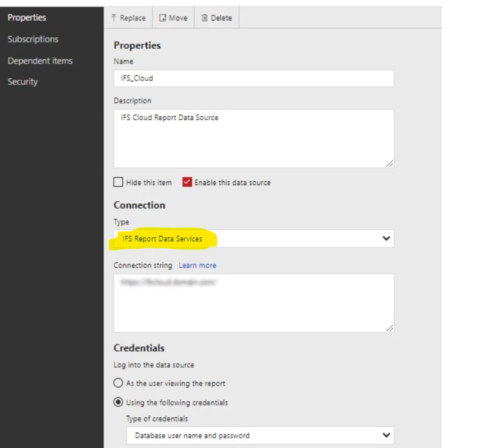Click the Log into the data source text
Viewport: 483px width, 448px height.
(154, 364)
